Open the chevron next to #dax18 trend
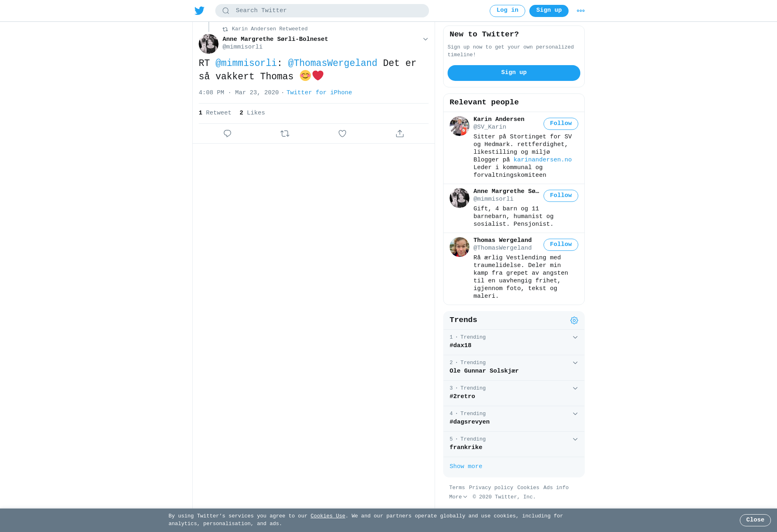The image size is (777, 532). click(x=575, y=337)
